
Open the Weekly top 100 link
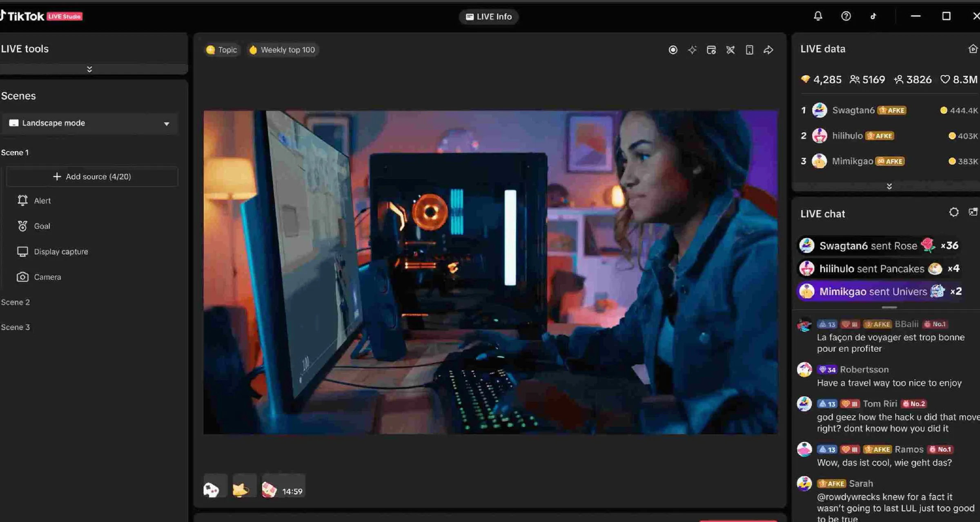pos(282,49)
